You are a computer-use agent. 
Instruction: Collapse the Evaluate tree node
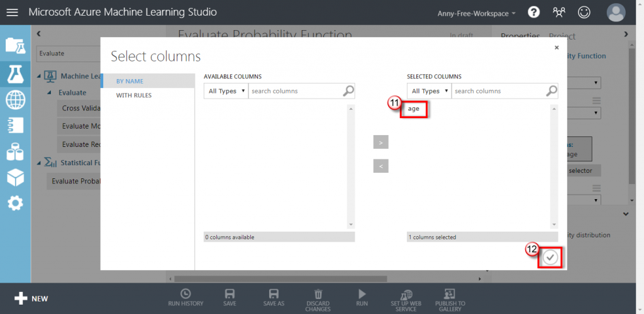click(x=49, y=93)
